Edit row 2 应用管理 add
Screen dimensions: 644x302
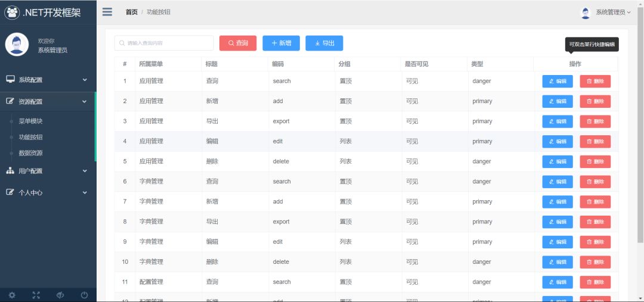[x=558, y=101]
